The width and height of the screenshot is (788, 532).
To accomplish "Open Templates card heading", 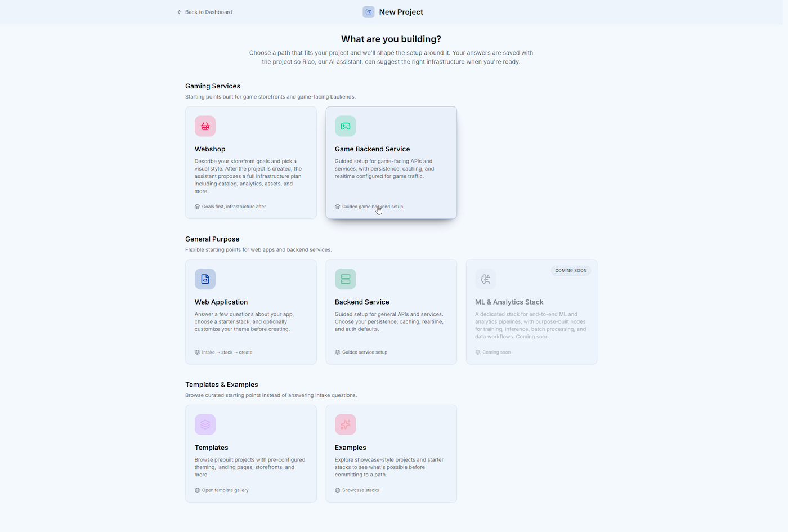I will [x=211, y=448].
